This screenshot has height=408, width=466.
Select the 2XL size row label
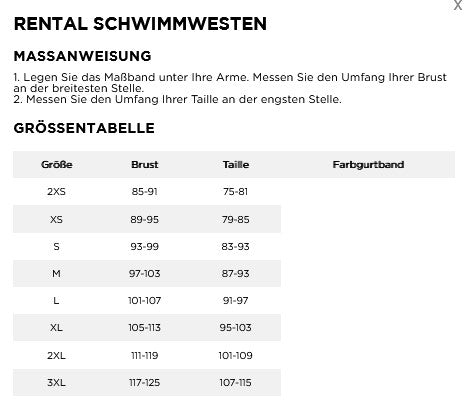pyautogui.click(x=56, y=356)
